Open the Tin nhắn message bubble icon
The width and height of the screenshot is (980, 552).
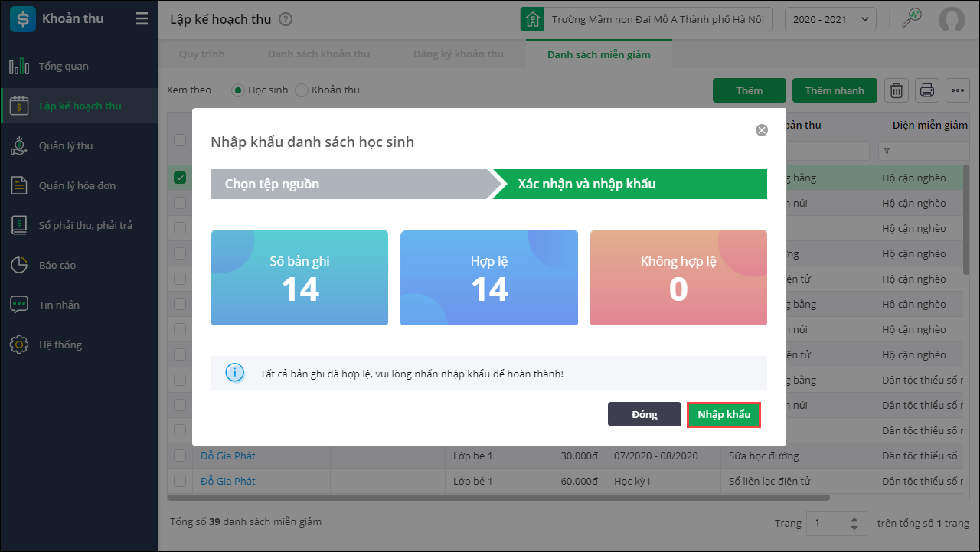[x=19, y=305]
